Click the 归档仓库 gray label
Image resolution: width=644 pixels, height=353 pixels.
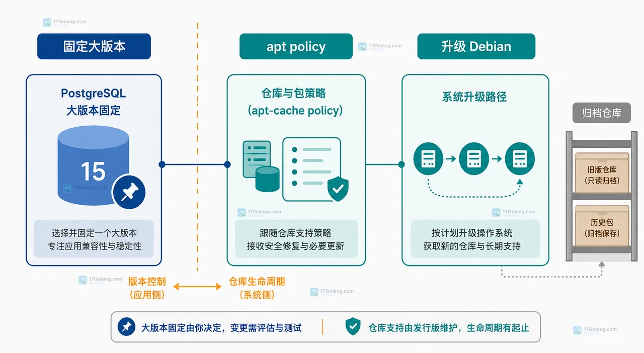click(601, 113)
